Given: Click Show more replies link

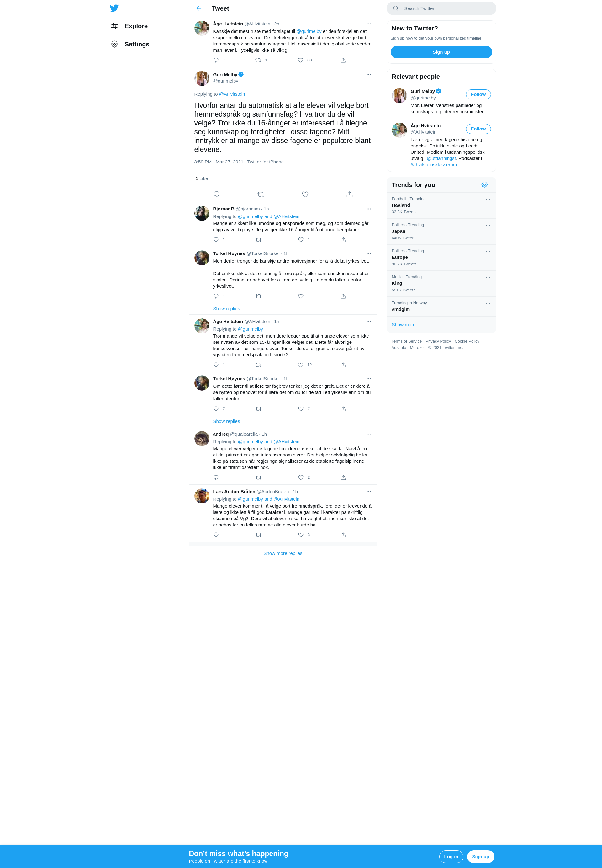Looking at the screenshot, I should pos(283,553).
